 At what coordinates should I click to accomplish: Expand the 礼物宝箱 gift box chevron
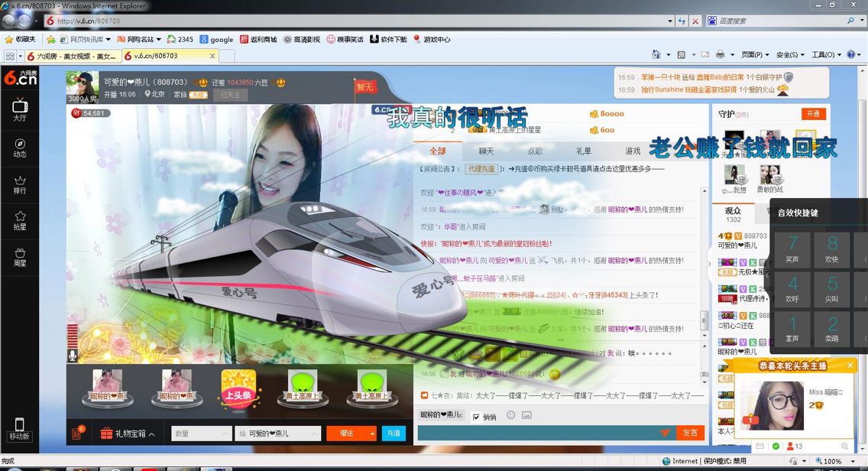(152, 434)
